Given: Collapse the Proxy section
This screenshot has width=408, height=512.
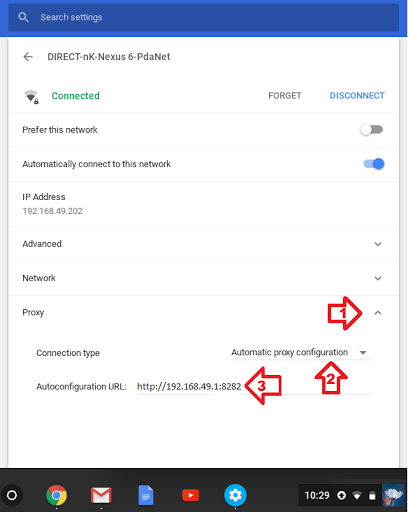Looking at the screenshot, I should (x=378, y=313).
